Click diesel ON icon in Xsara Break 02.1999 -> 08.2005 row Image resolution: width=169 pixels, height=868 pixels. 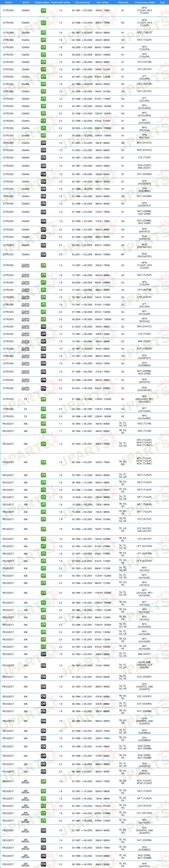click(43, 380)
